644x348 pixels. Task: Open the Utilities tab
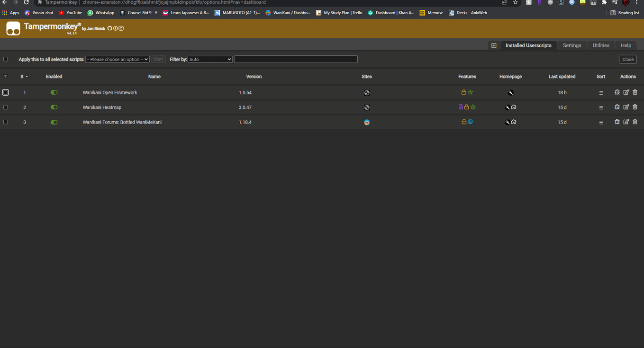click(601, 45)
